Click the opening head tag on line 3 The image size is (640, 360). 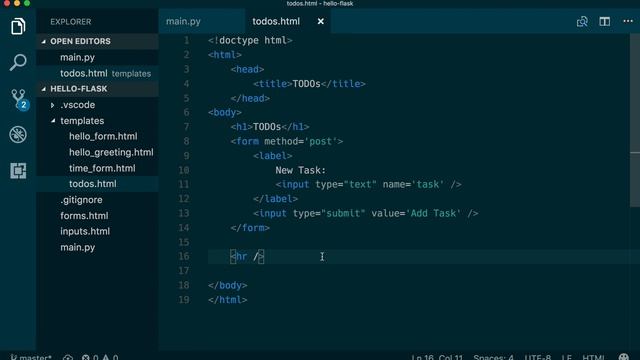[247, 69]
